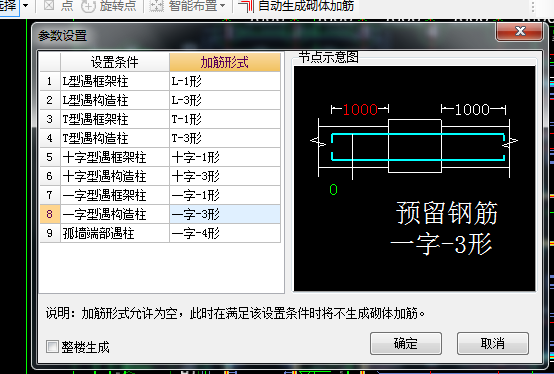
Task: Select row T型遇构造柱
Action: pos(115,138)
